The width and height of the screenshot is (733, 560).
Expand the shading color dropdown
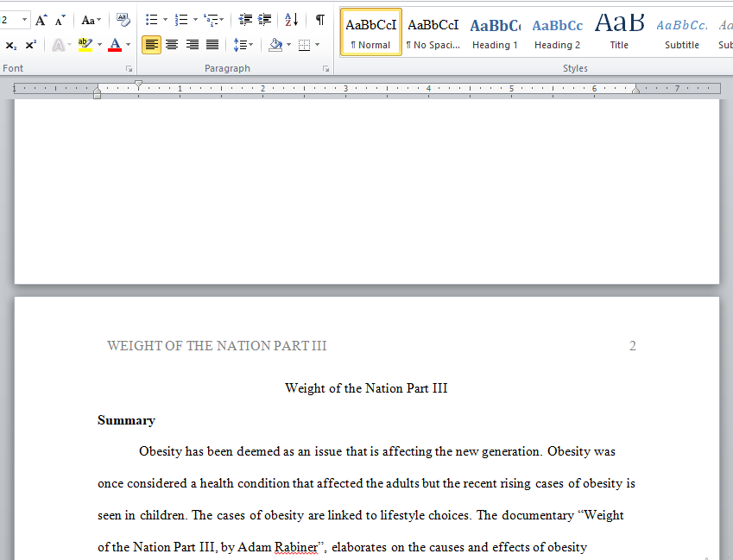pos(288,45)
